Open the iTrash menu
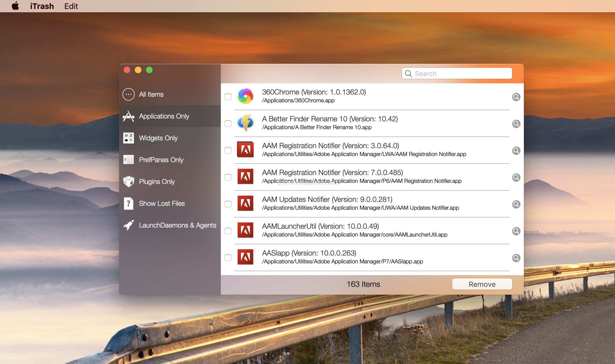Screen dimensions: 615x364 42,6
